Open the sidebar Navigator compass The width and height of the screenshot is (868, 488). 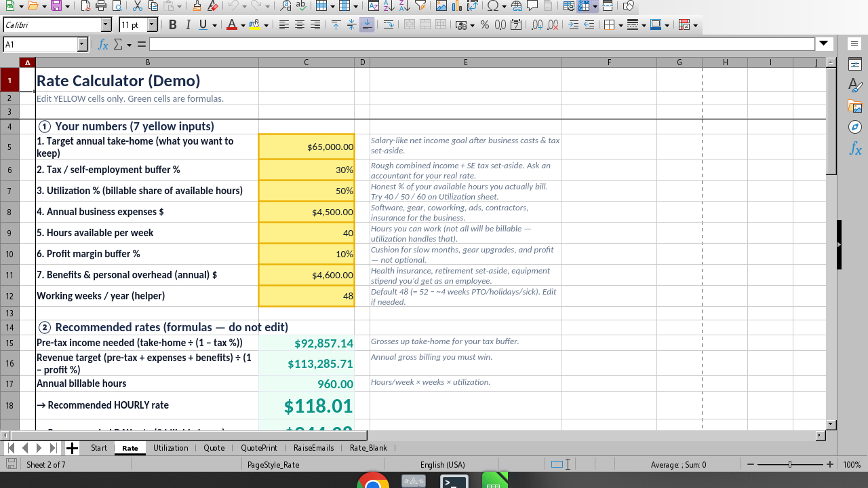pyautogui.click(x=855, y=128)
